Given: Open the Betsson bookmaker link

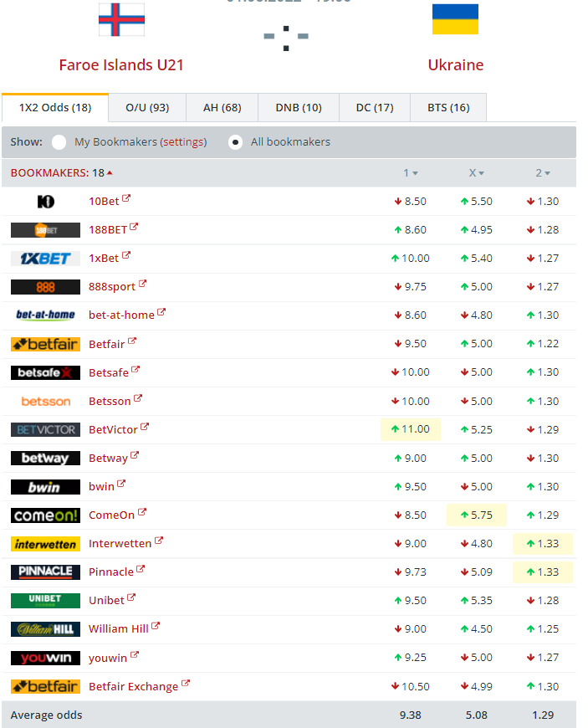Looking at the screenshot, I should coord(110,401).
